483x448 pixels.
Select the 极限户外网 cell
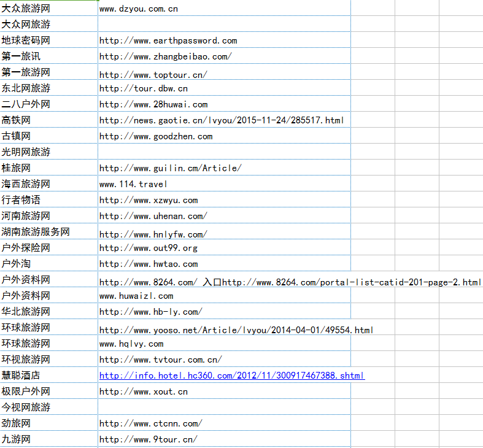click(48, 392)
